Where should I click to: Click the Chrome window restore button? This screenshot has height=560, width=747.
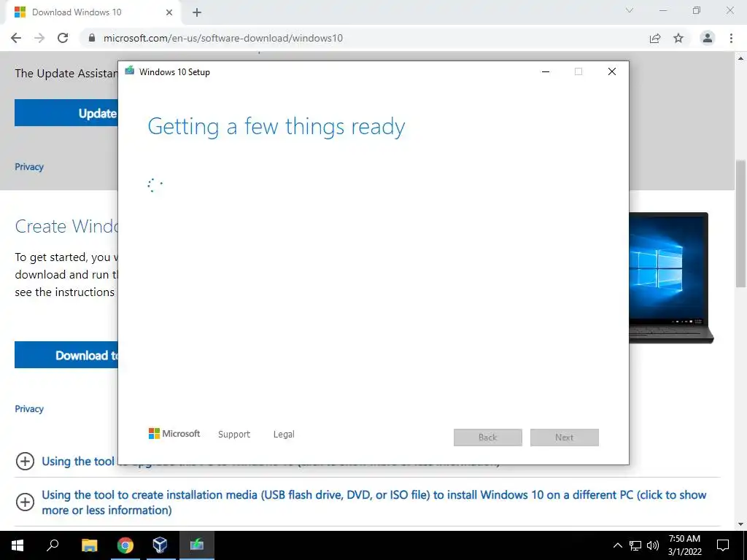tap(697, 10)
